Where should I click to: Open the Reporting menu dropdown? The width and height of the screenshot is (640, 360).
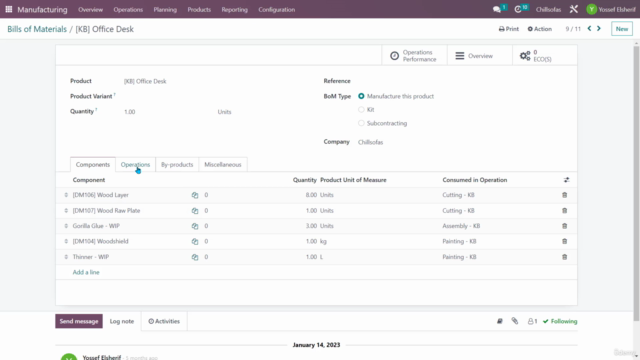click(234, 9)
